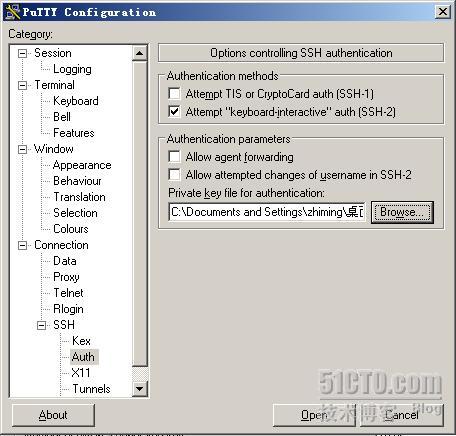The width and height of the screenshot is (456, 436).
Task: Collapse the Connection tree node
Action: click(22, 245)
